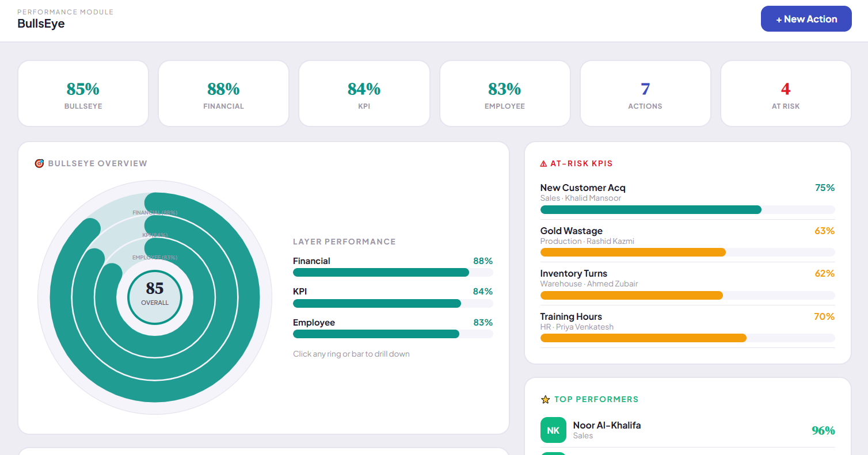
Task: Click the 'Bullseye Overview' heading text
Action: 98,163
